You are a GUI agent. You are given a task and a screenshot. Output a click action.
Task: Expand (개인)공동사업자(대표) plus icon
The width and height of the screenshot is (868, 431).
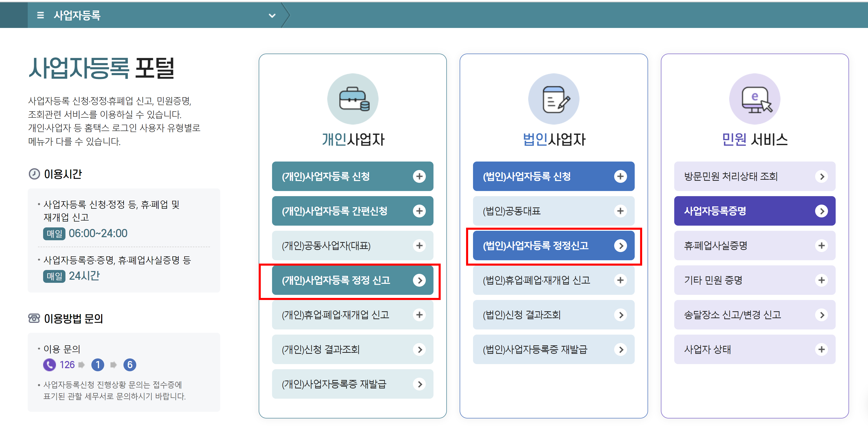(419, 246)
